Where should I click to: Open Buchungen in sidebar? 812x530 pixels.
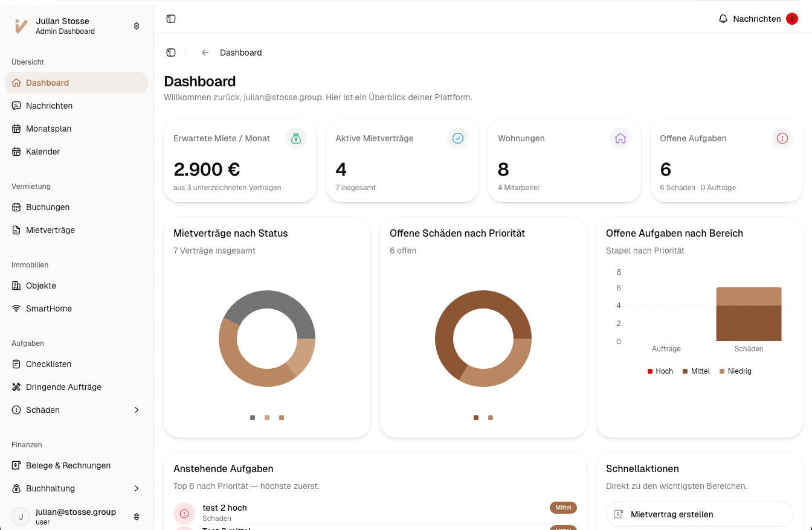coord(76,207)
